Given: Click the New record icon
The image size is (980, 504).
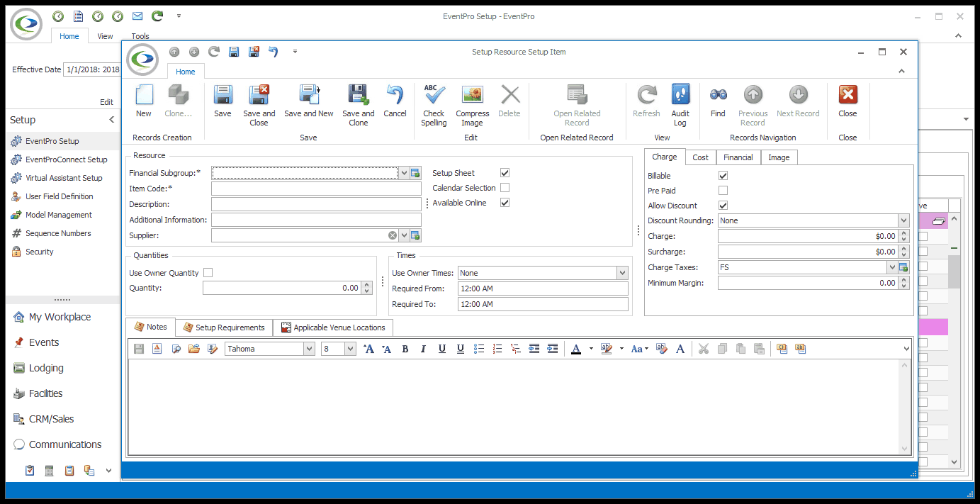Looking at the screenshot, I should 144,95.
